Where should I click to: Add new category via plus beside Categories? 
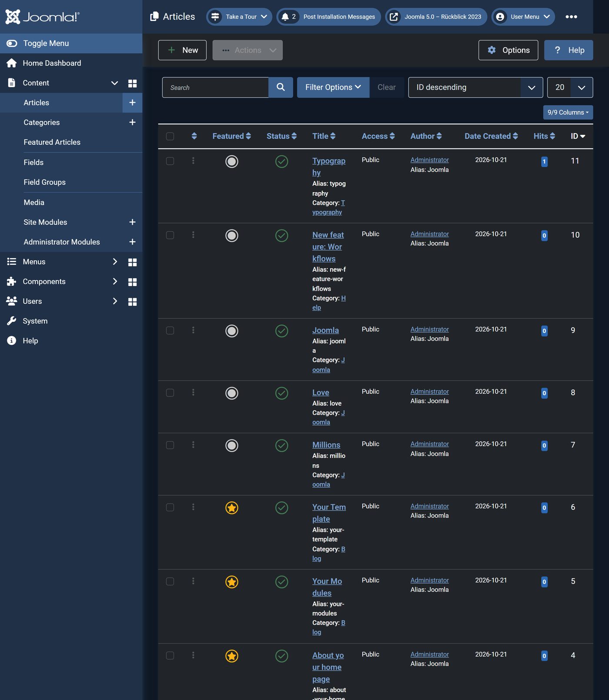(133, 123)
